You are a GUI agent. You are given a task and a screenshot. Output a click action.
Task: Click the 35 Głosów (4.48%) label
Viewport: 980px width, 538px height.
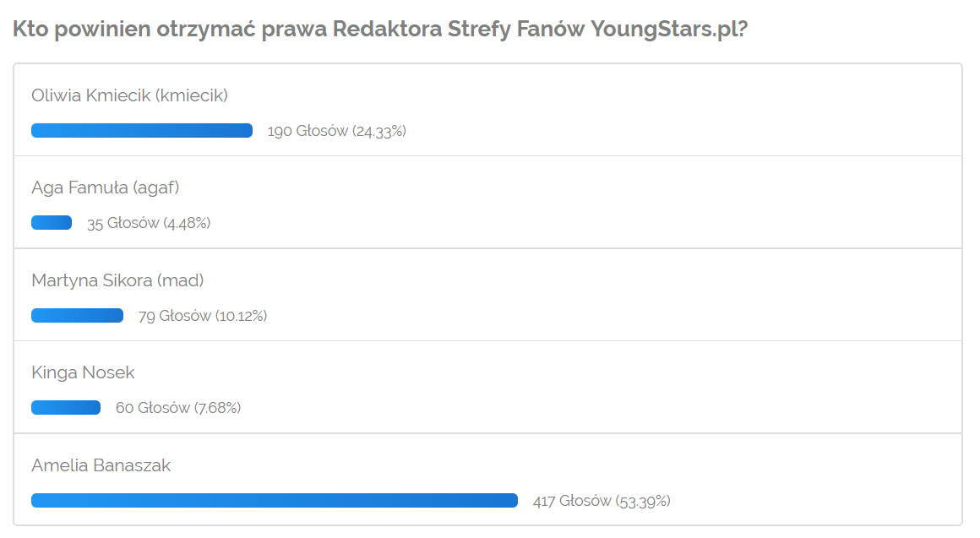[x=149, y=223]
